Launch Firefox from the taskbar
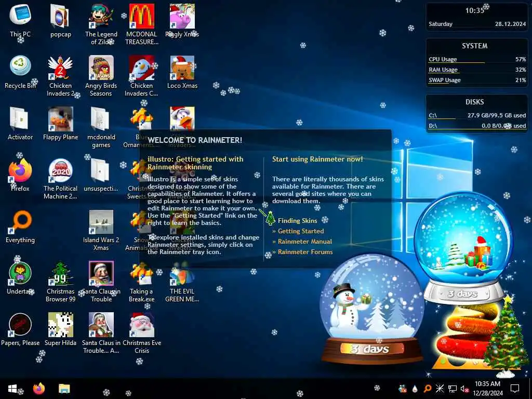Viewport: 532px width, 399px height. (x=38, y=389)
